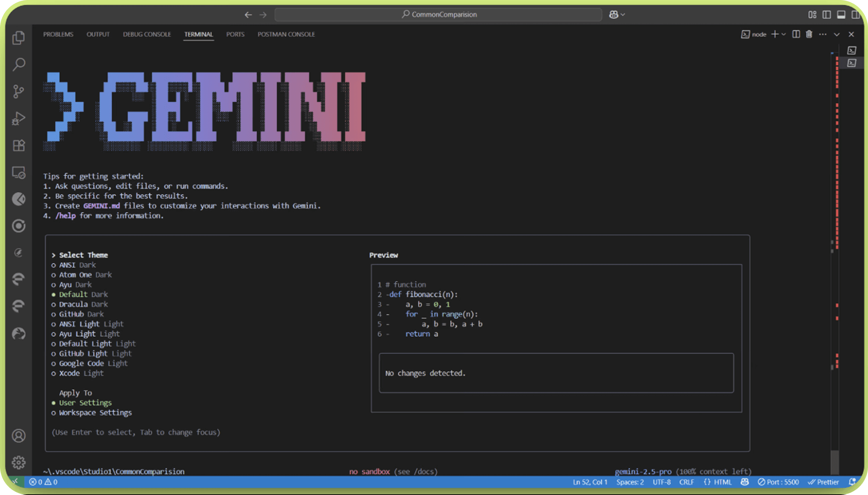Switch to the Debug Console tab
This screenshot has width=868, height=495.
147,34
